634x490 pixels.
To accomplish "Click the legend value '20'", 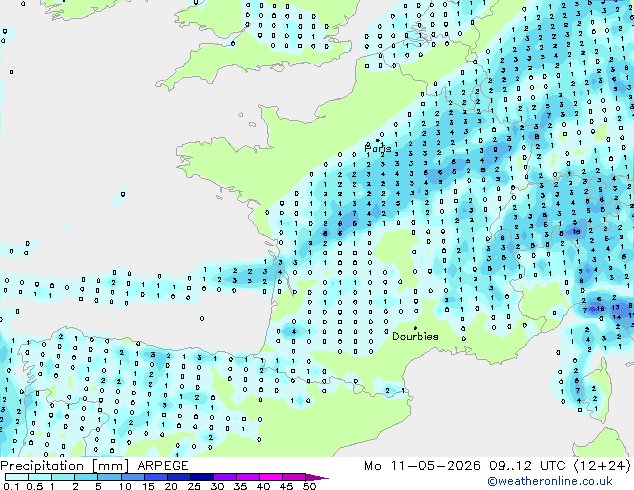I will click(x=171, y=486).
